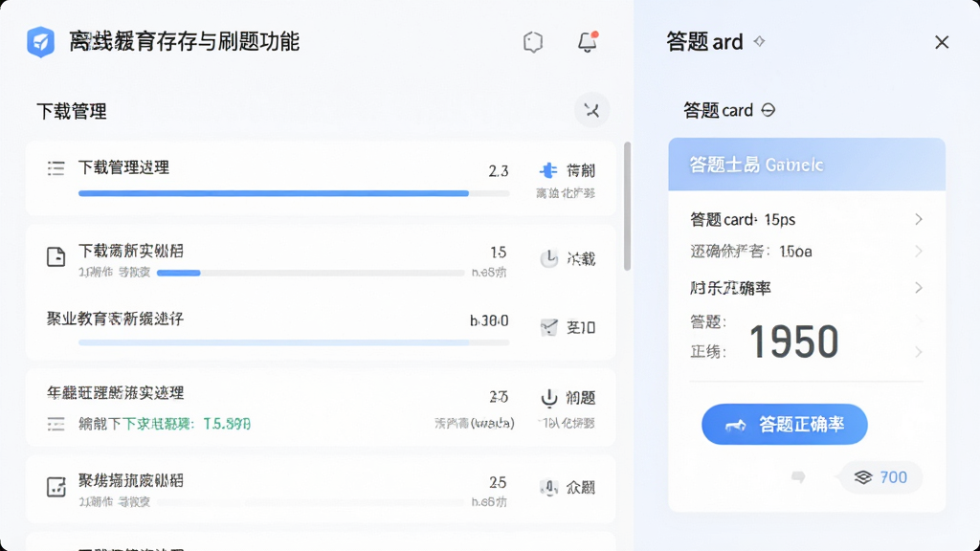The width and height of the screenshot is (980, 551).
Task: Select the 下载管理 section heading
Action: point(72,111)
